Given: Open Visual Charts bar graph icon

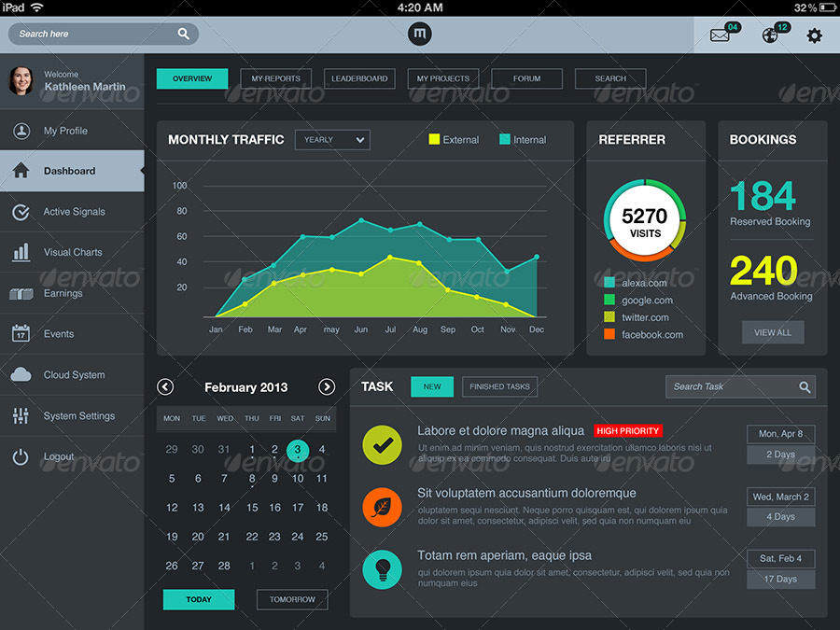Looking at the screenshot, I should 21,252.
